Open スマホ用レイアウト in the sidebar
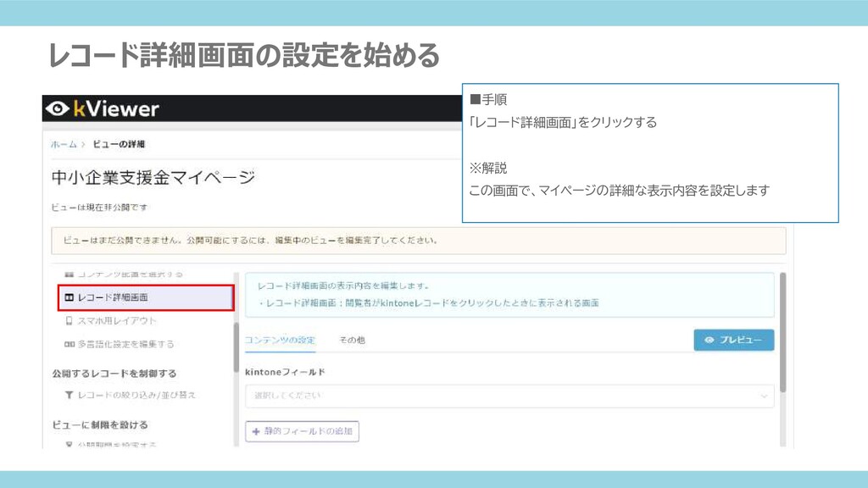The height and width of the screenshot is (488, 868). tap(117, 321)
